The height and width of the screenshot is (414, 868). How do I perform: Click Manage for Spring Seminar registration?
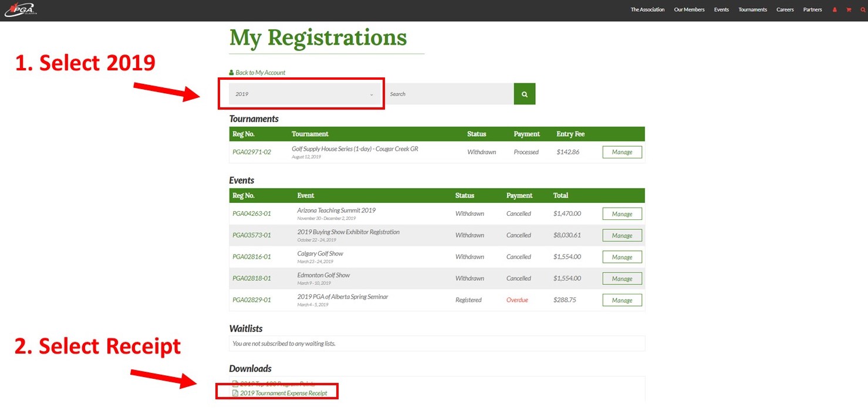click(x=622, y=300)
